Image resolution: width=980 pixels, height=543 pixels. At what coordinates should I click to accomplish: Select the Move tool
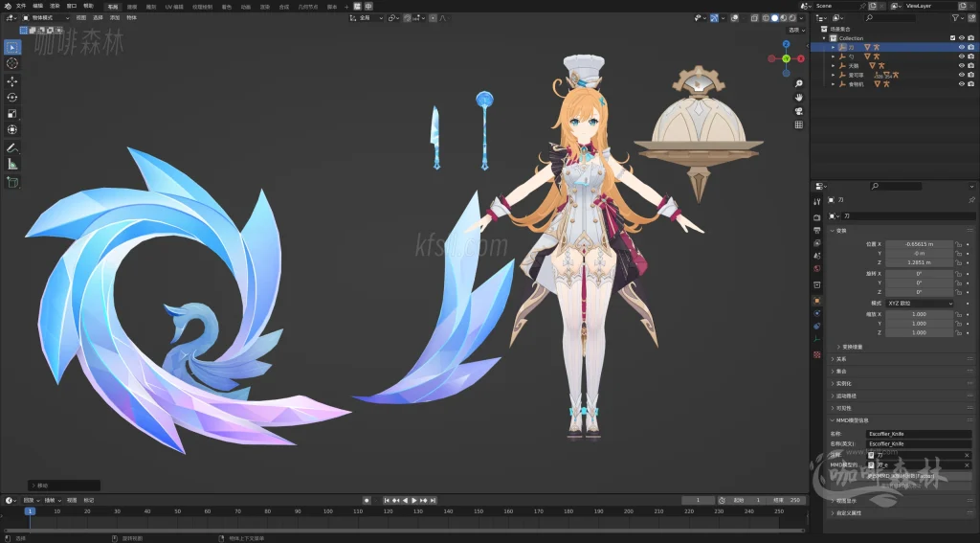11,81
